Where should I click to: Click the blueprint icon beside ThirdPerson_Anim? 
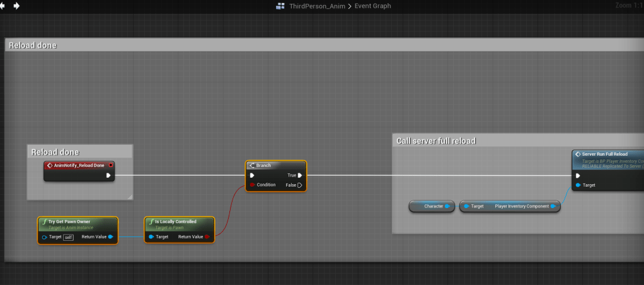280,6
